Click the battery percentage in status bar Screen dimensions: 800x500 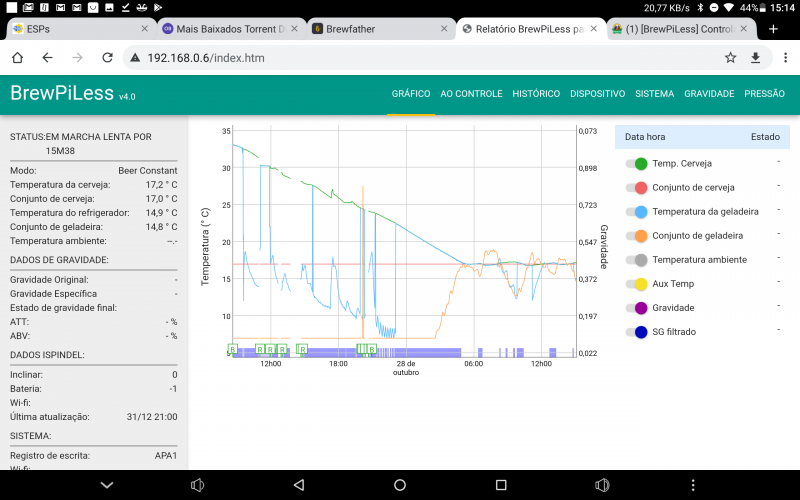pyautogui.click(x=748, y=8)
